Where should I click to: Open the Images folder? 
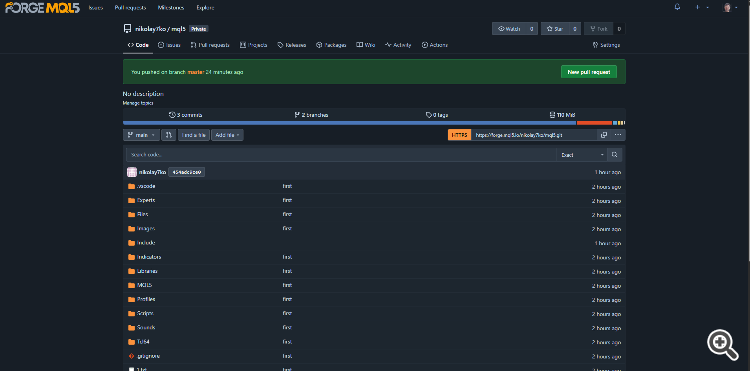146,229
